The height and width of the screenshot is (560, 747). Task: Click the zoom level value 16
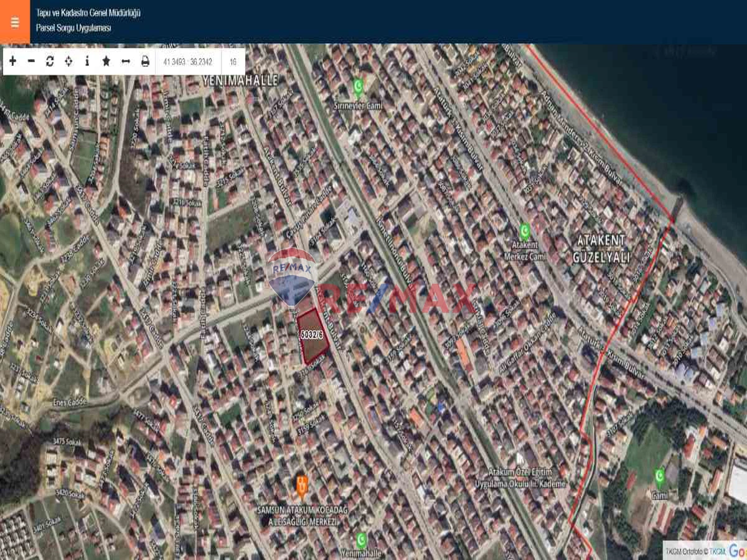[x=233, y=62]
